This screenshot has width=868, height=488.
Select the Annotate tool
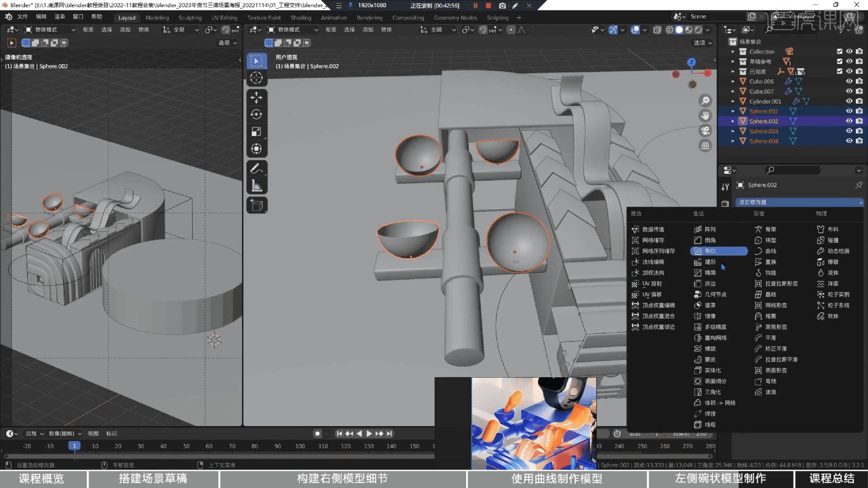(256, 169)
